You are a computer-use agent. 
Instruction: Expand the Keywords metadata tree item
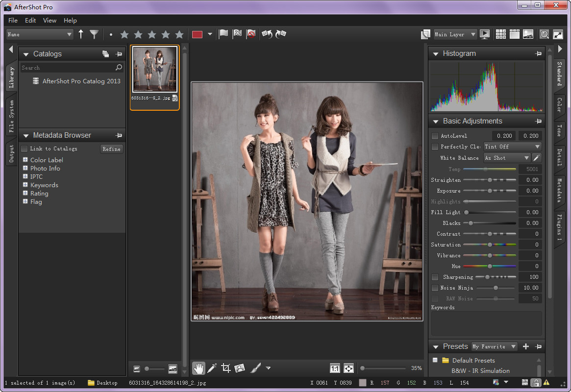(x=25, y=185)
